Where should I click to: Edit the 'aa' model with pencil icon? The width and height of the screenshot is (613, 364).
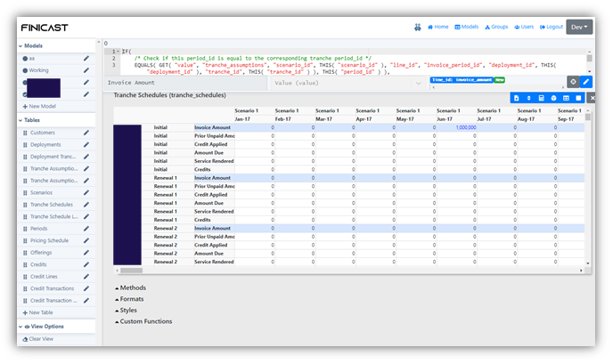click(86, 59)
